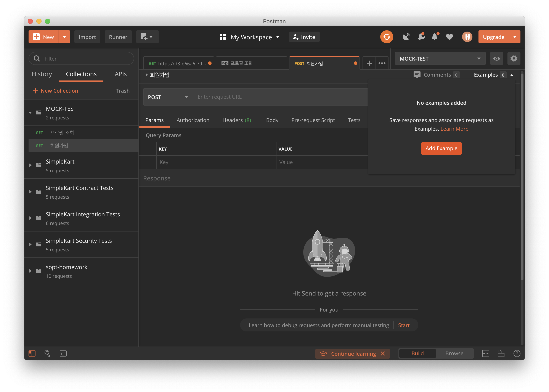The width and height of the screenshot is (549, 392).
Task: Expand the SimpleKart collection
Action: tap(30, 165)
